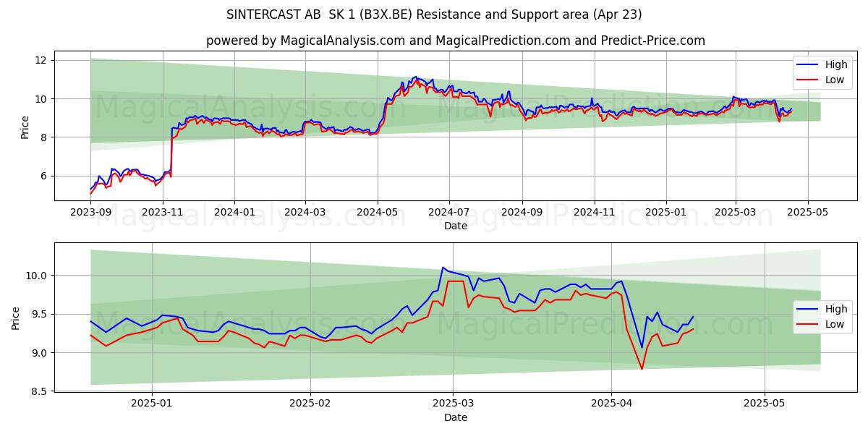Click the '12' price tick on upper chart

[42, 60]
